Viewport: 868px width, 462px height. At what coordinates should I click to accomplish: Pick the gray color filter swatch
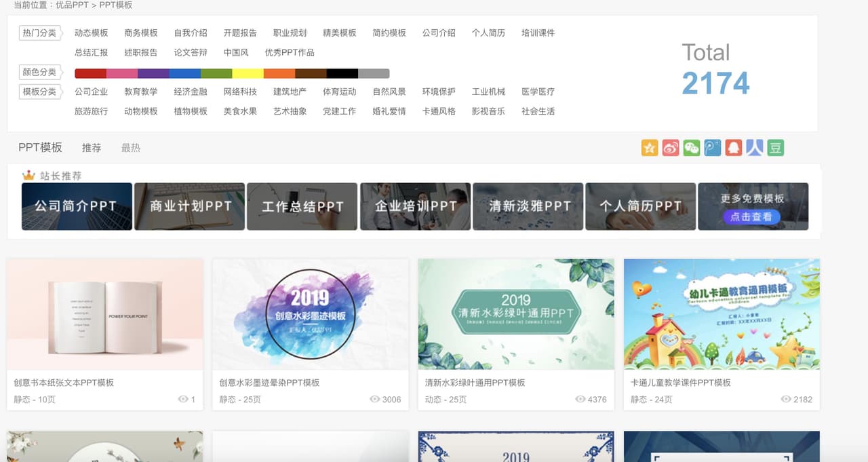(374, 73)
